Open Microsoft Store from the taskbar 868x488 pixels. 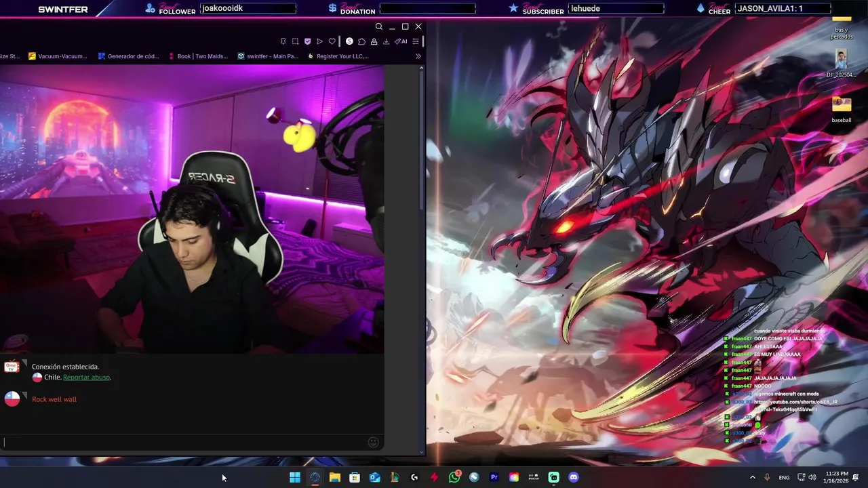coord(355,477)
